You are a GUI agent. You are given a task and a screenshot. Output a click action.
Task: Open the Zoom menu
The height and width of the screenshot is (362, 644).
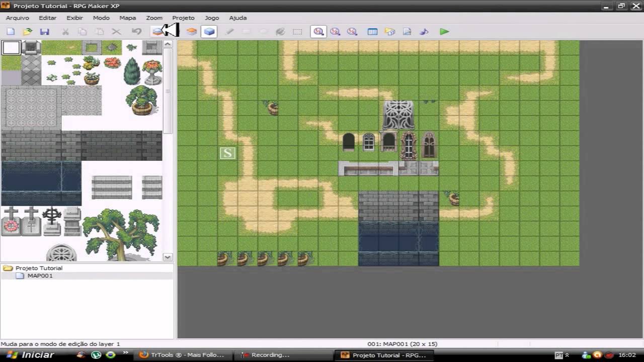[x=154, y=18]
